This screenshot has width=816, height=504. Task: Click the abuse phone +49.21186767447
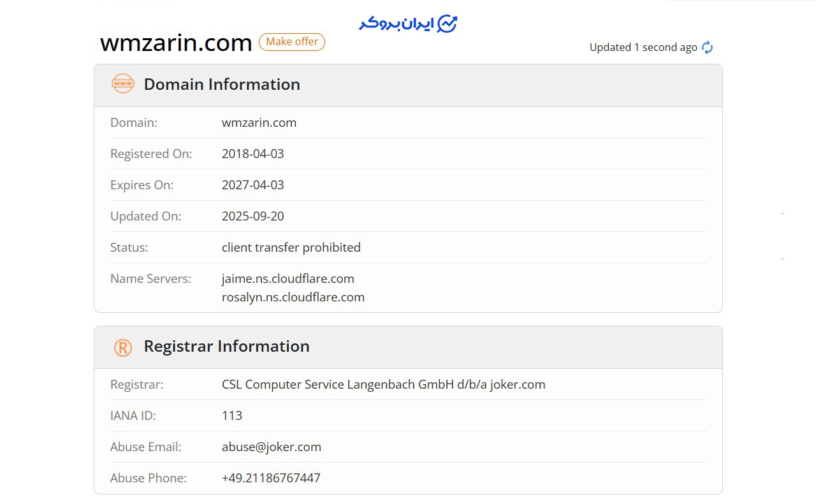[271, 478]
